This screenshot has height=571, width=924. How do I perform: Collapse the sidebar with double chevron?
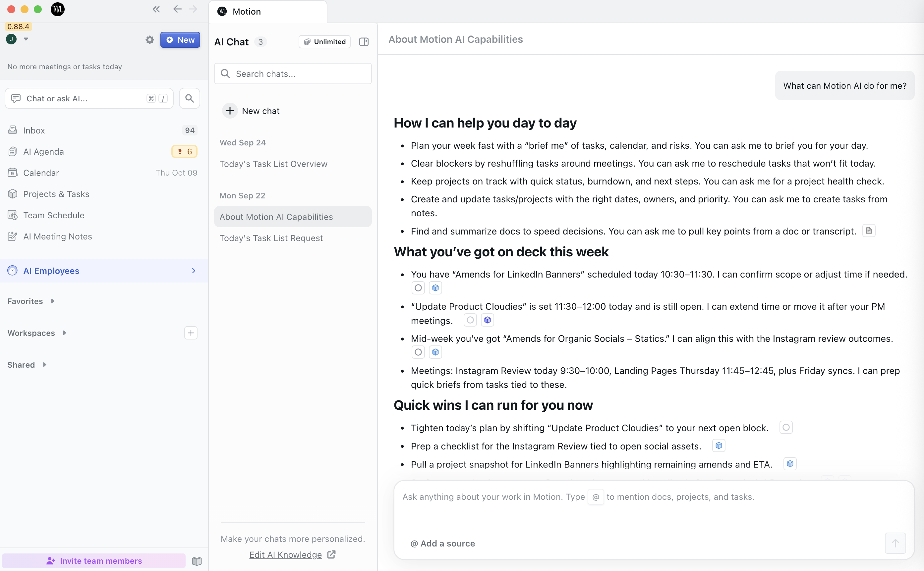point(156,10)
